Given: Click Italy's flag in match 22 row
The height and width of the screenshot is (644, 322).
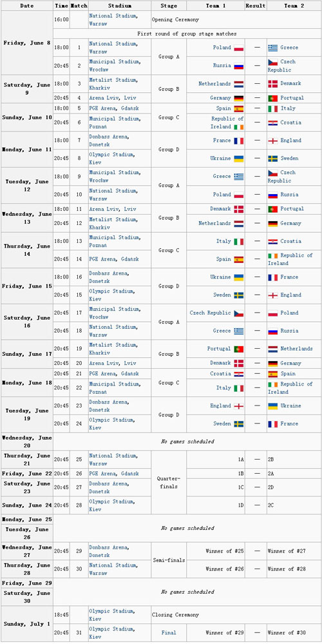Looking at the screenshot, I should [x=239, y=388].
